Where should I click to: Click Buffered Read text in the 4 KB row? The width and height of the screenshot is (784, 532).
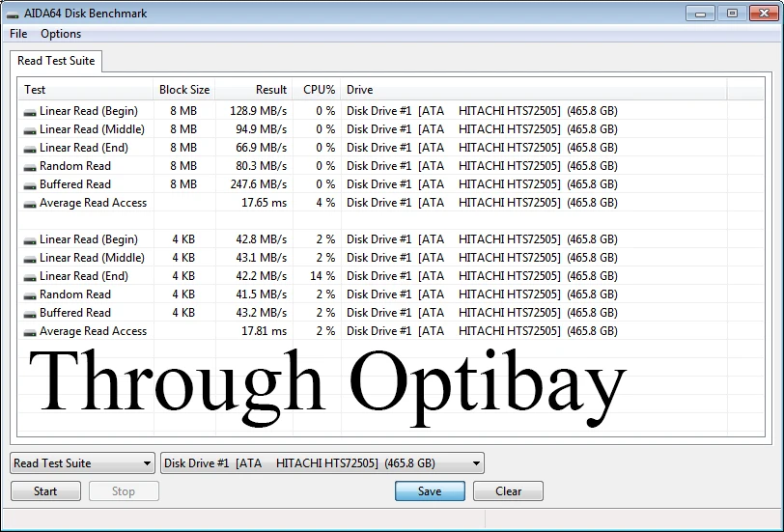75,313
